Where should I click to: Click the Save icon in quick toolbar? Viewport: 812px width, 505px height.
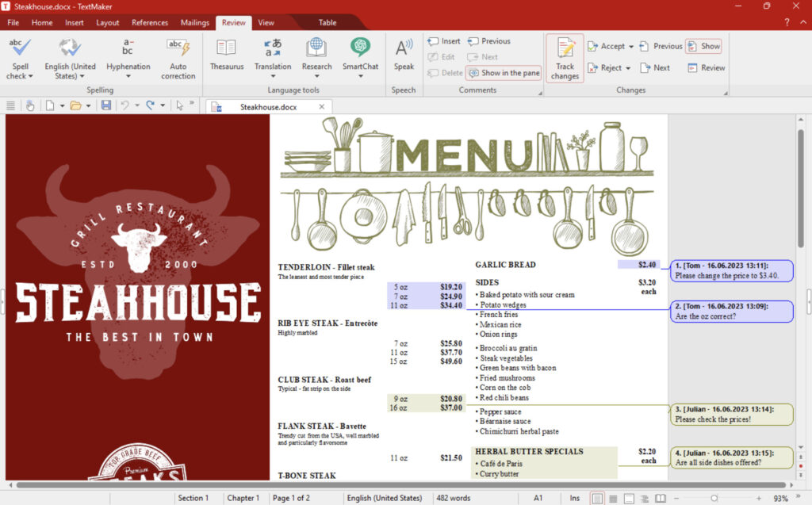(x=106, y=105)
